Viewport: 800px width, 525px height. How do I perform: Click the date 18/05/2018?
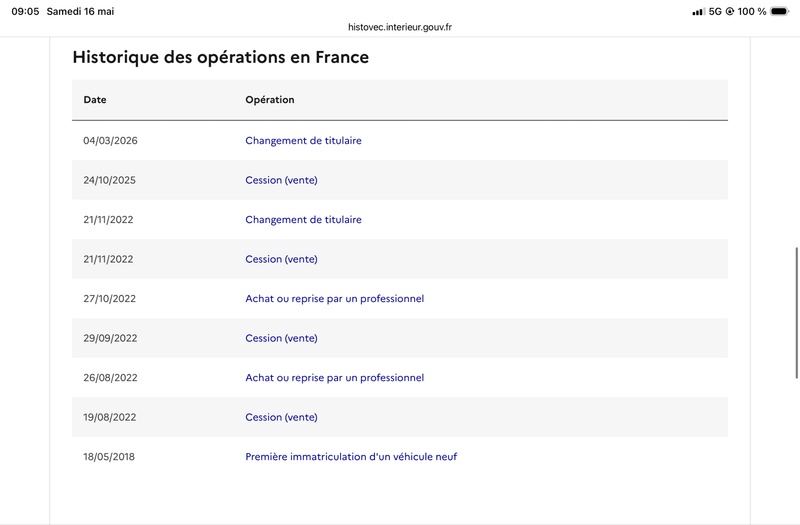pyautogui.click(x=109, y=457)
